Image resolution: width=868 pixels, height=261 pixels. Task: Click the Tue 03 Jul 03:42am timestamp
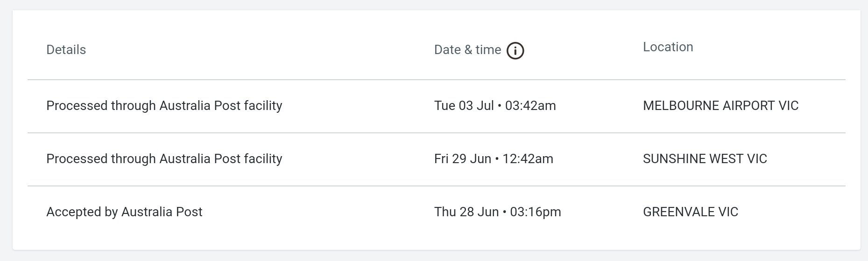[495, 106]
